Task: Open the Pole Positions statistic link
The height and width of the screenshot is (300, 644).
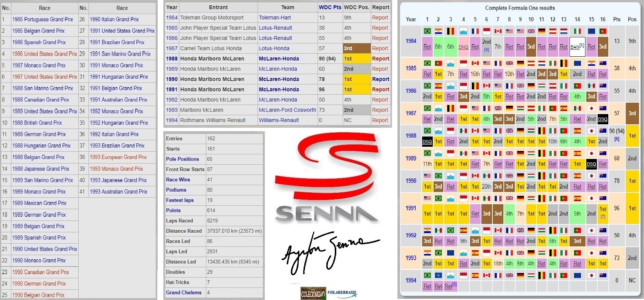Action: point(182,159)
